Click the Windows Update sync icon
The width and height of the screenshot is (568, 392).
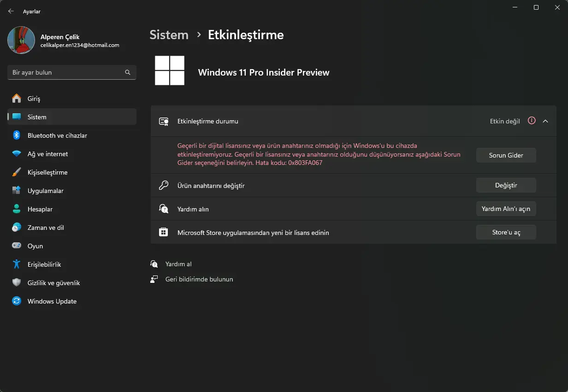[x=17, y=301]
